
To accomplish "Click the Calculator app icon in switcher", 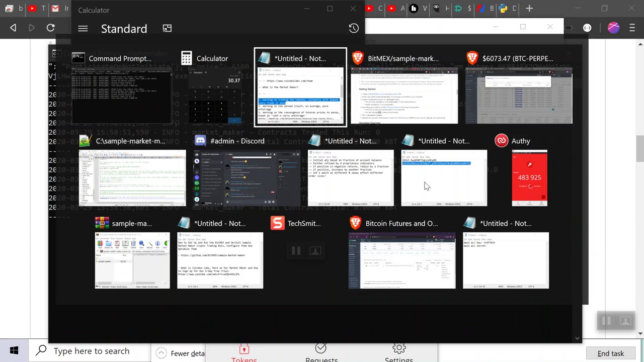I will [x=186, y=58].
